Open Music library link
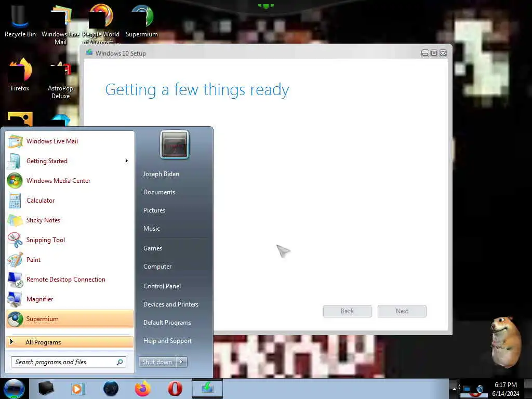The height and width of the screenshot is (399, 532). pyautogui.click(x=151, y=229)
